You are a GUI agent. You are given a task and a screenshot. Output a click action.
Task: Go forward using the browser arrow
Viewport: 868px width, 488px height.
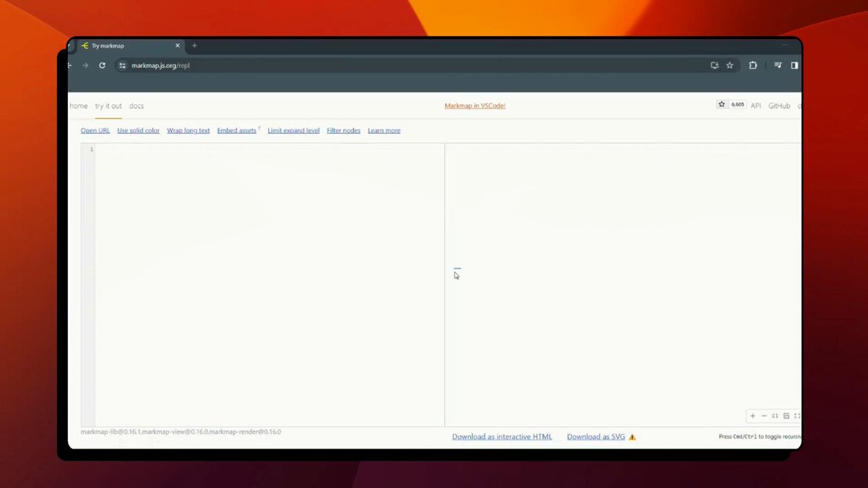pos(85,65)
